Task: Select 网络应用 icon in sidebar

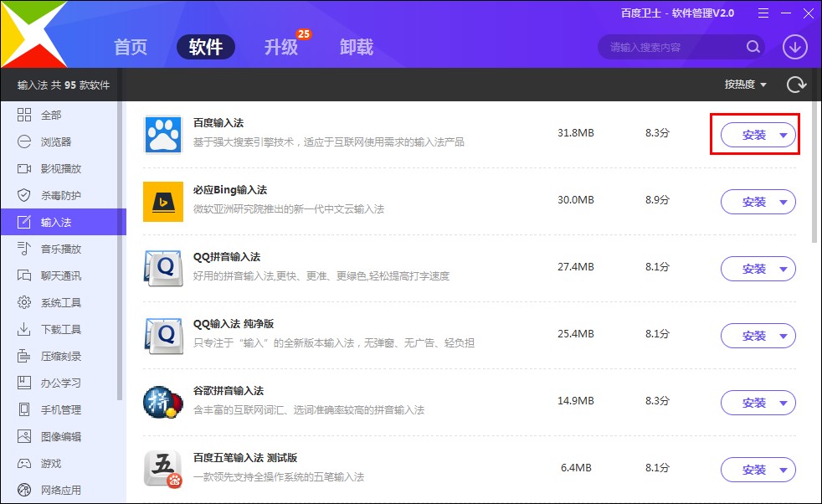Action: point(24,490)
